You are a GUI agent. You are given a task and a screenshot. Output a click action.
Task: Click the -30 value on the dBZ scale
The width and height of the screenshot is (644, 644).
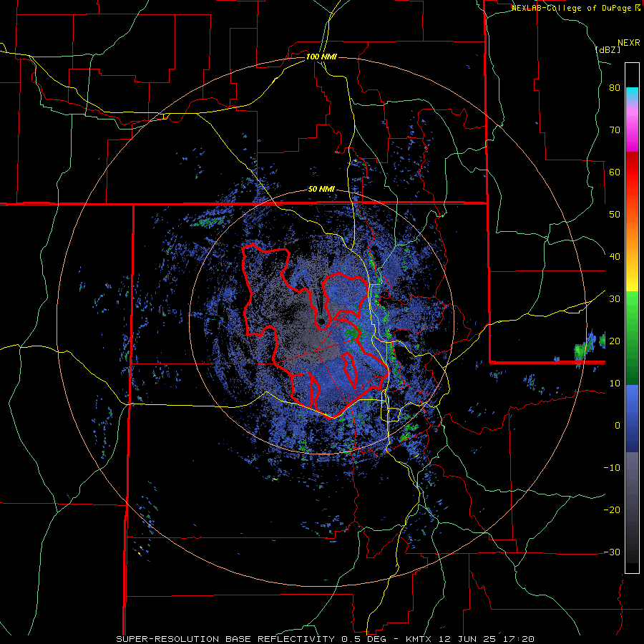612,552
